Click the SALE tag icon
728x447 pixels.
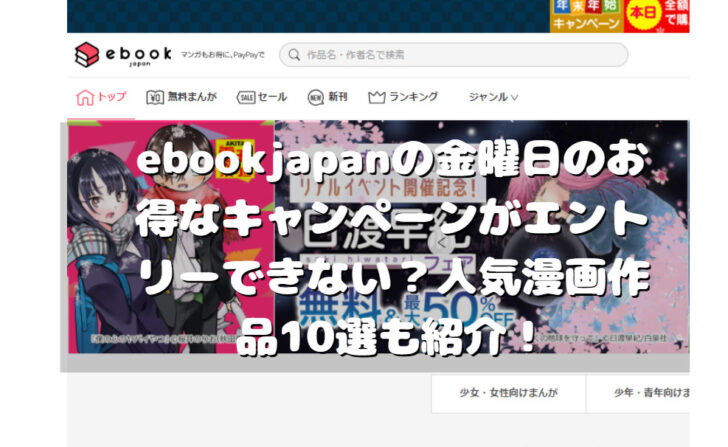tap(246, 97)
